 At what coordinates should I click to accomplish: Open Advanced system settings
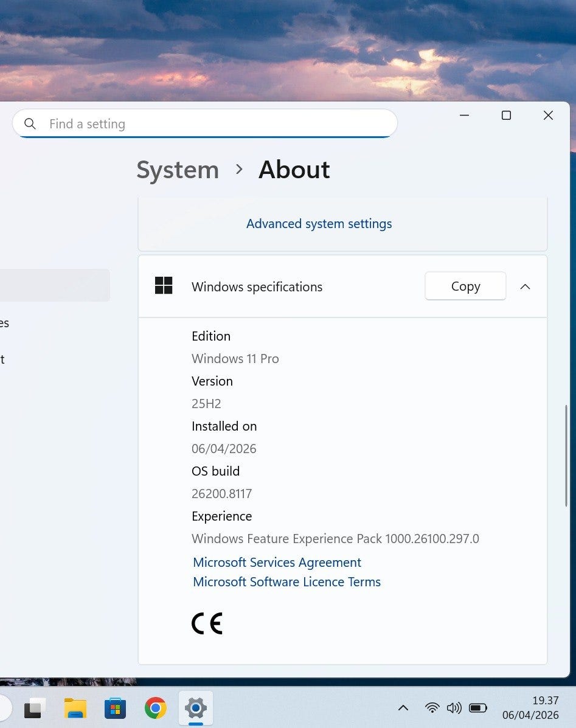coord(319,224)
